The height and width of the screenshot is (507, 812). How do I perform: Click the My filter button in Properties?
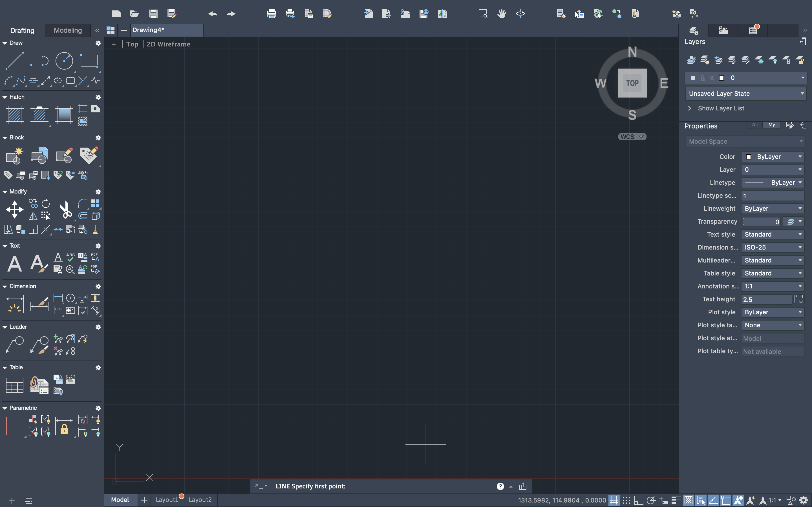[771, 125]
